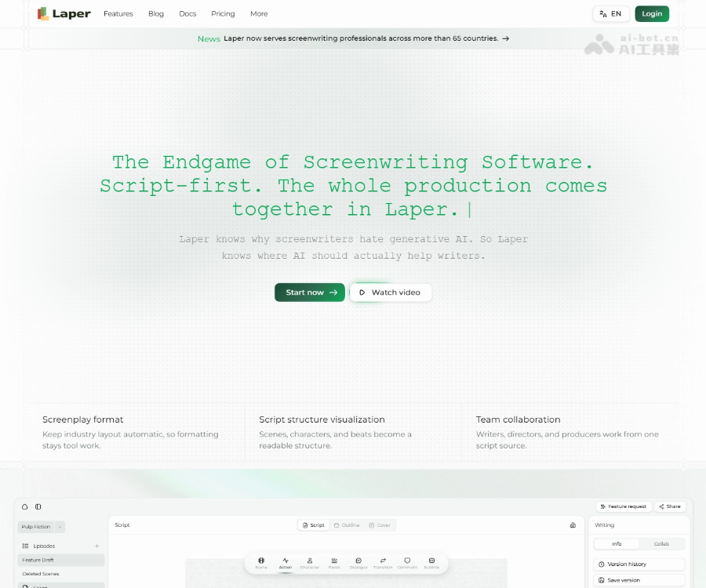The width and height of the screenshot is (706, 588).
Task: Select the Action element tool
Action: click(x=286, y=563)
